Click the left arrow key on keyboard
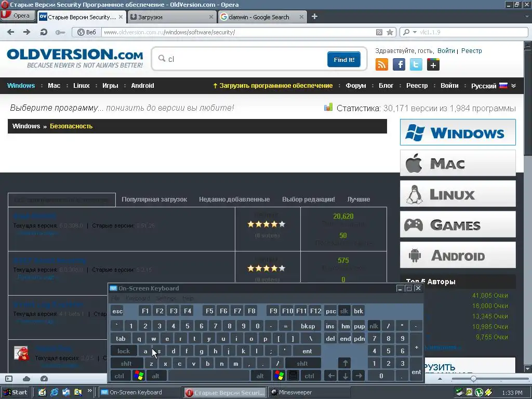 coord(331,376)
